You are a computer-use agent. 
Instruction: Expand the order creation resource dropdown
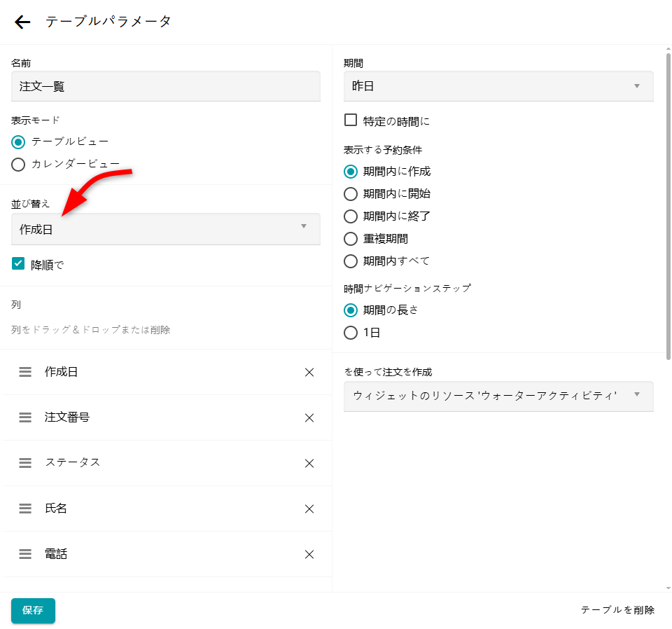click(498, 396)
